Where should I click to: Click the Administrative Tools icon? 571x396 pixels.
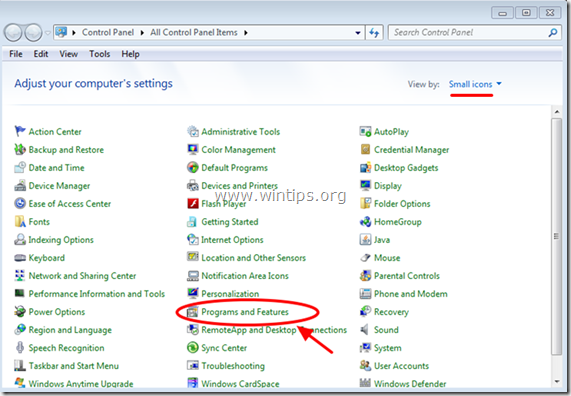click(193, 131)
